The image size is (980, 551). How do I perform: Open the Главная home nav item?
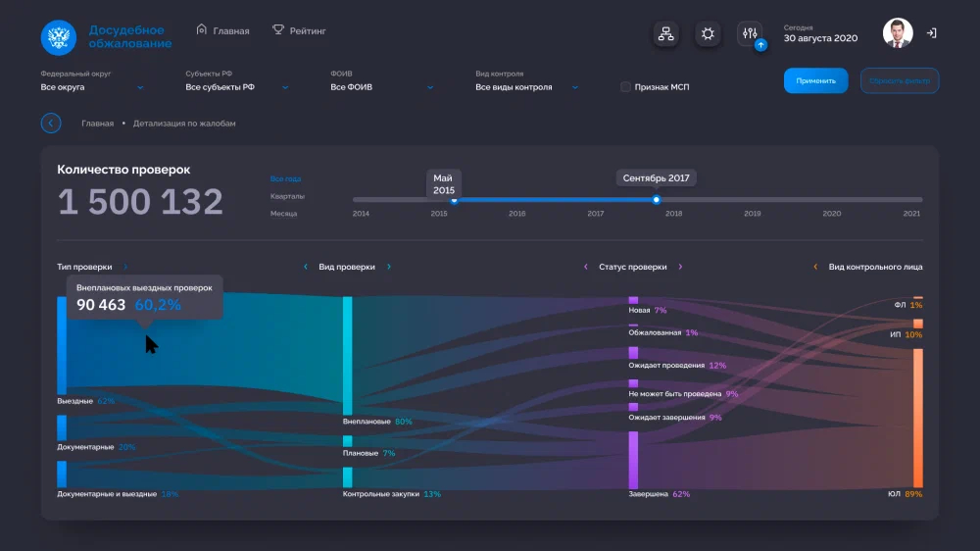(222, 30)
